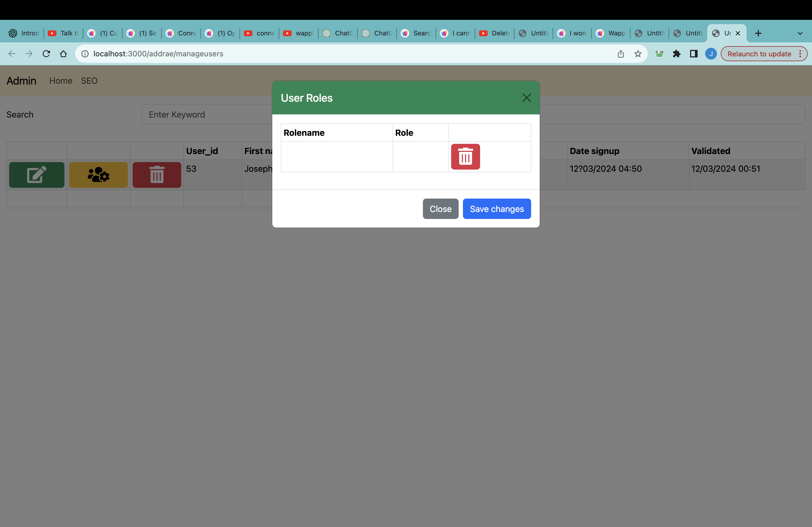Click the Save changes button
The width and height of the screenshot is (812, 527).
click(497, 208)
